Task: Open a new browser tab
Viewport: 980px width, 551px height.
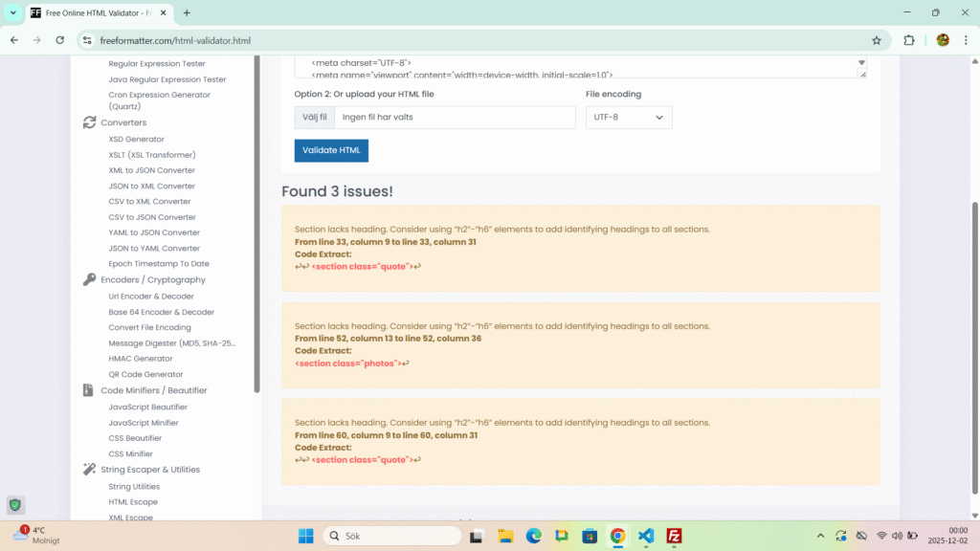Action: (187, 12)
